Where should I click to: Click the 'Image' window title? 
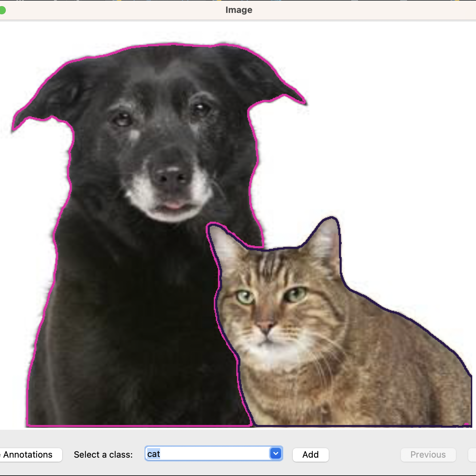(x=239, y=10)
